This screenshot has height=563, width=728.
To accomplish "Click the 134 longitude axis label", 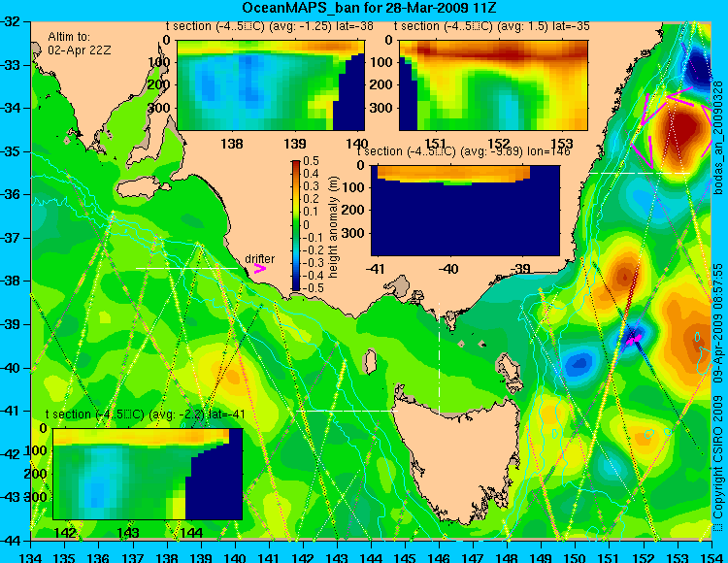I will tap(31, 557).
